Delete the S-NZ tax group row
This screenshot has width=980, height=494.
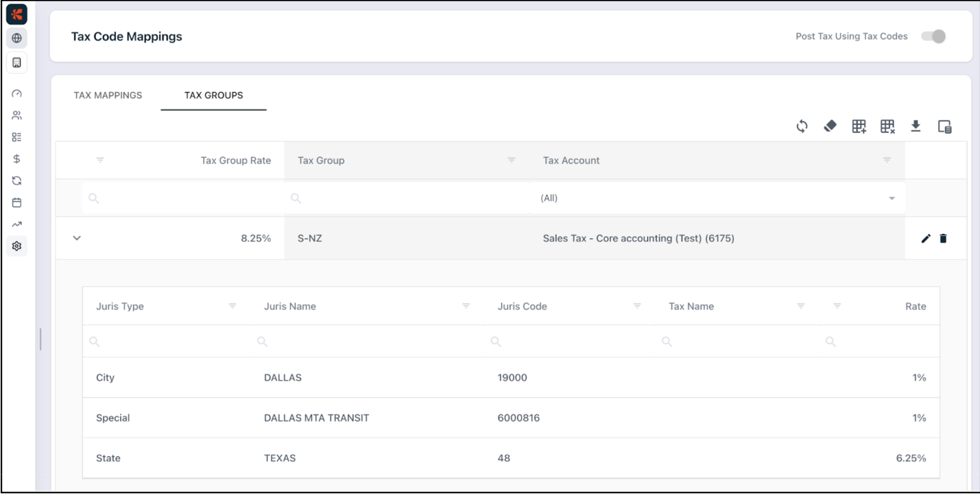click(943, 238)
